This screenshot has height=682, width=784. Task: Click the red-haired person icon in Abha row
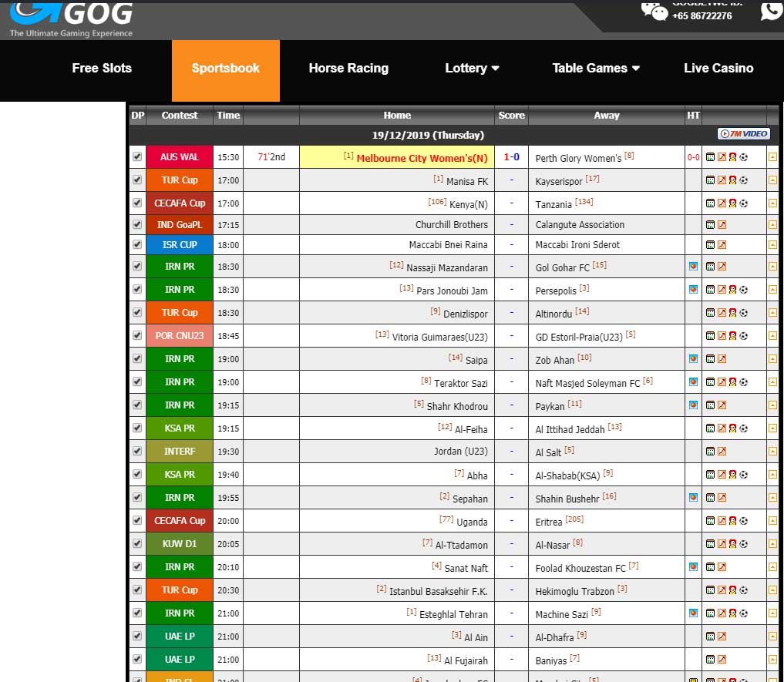click(732, 475)
